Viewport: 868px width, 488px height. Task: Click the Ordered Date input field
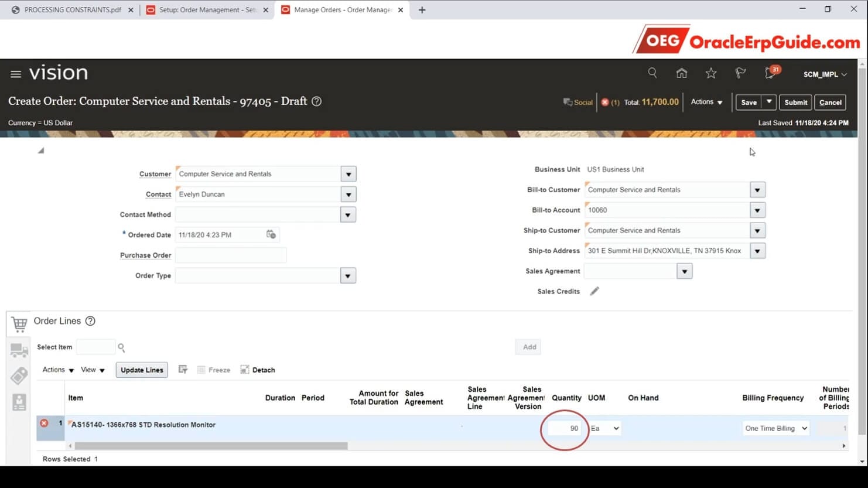pyautogui.click(x=220, y=235)
